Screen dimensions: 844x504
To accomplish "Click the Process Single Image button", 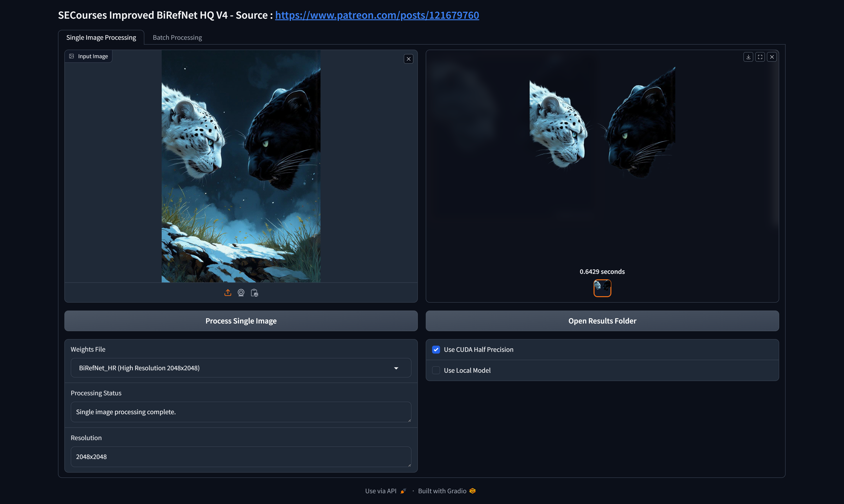I will coord(241,321).
